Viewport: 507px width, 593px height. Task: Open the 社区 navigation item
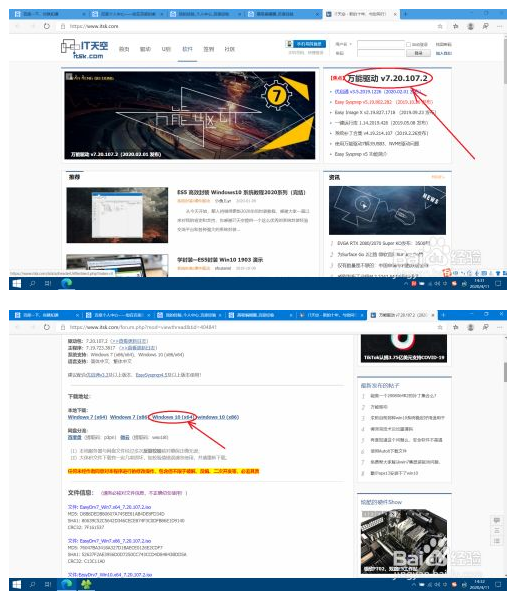[x=229, y=49]
